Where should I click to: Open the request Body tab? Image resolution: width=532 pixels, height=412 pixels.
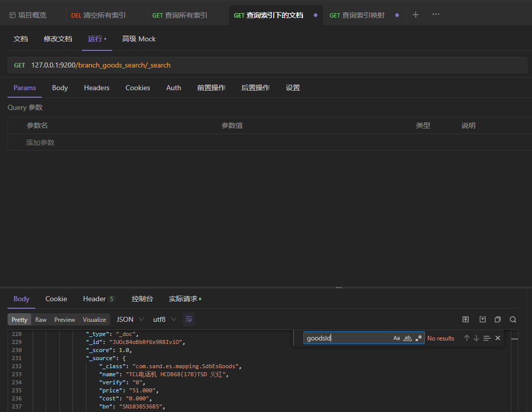[x=60, y=88]
